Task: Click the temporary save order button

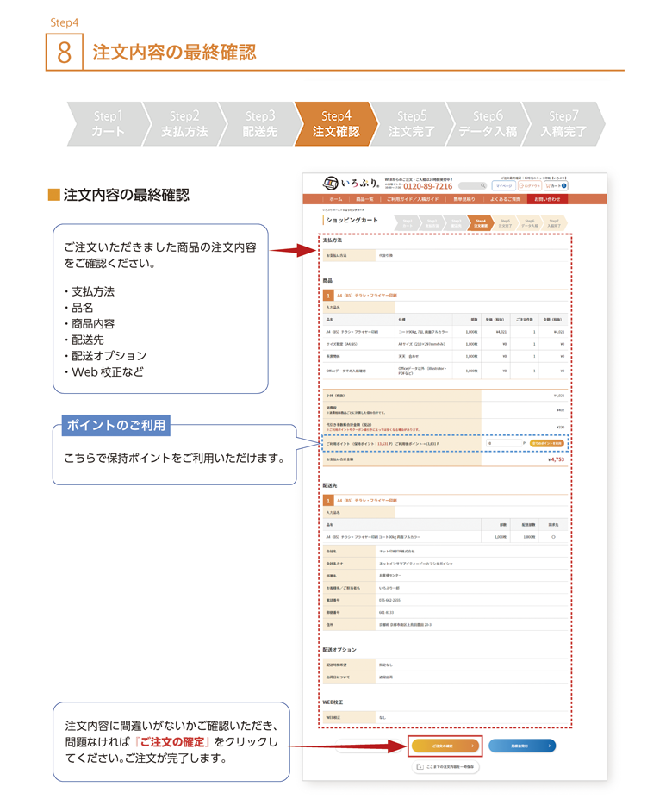Action: 445,766
